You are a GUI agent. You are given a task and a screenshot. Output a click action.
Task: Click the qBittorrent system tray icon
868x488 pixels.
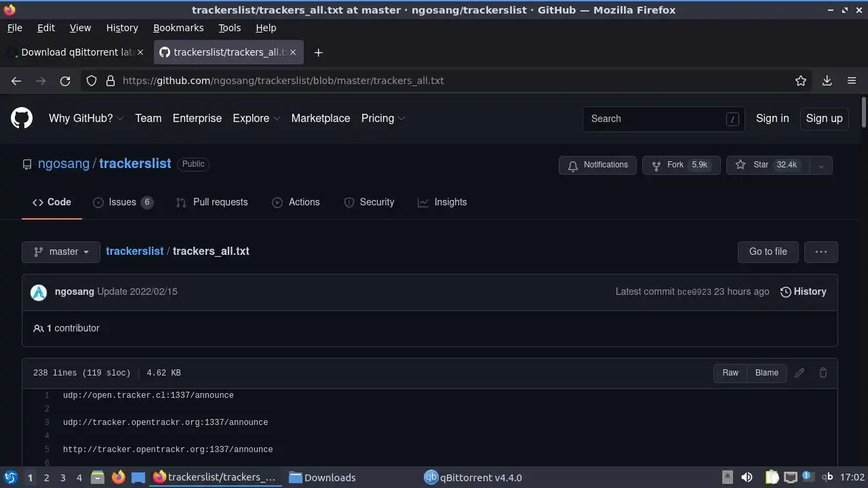coord(827,477)
